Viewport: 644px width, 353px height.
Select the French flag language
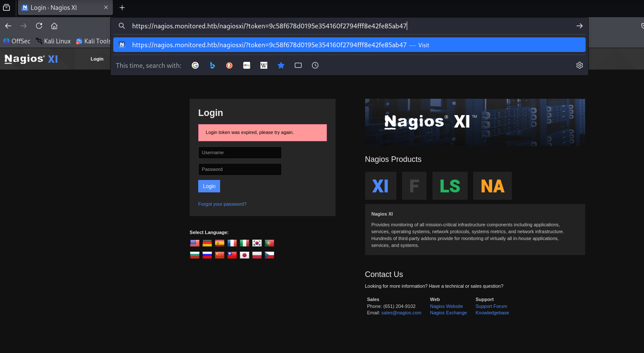232,243
